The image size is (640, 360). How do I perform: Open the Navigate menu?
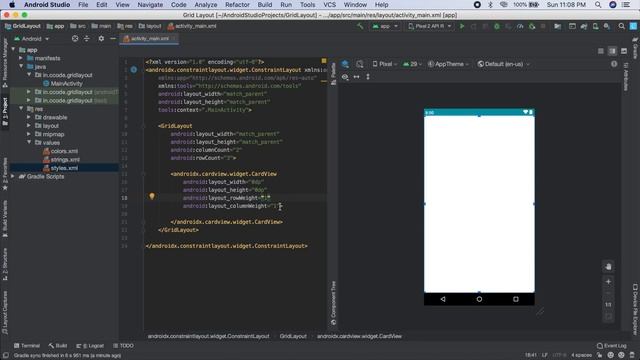(x=150, y=5)
